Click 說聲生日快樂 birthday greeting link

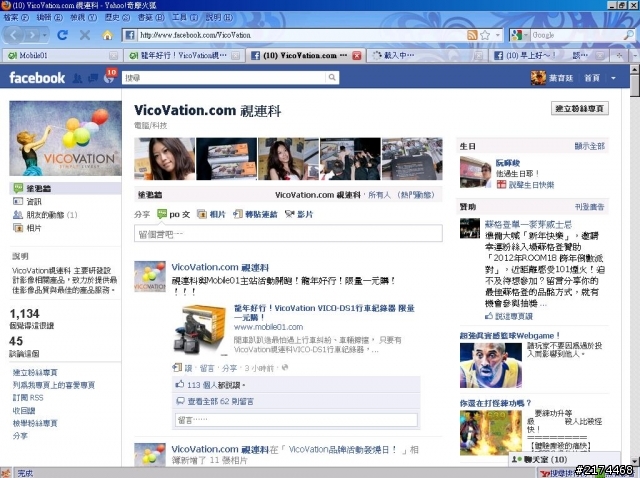531,185
